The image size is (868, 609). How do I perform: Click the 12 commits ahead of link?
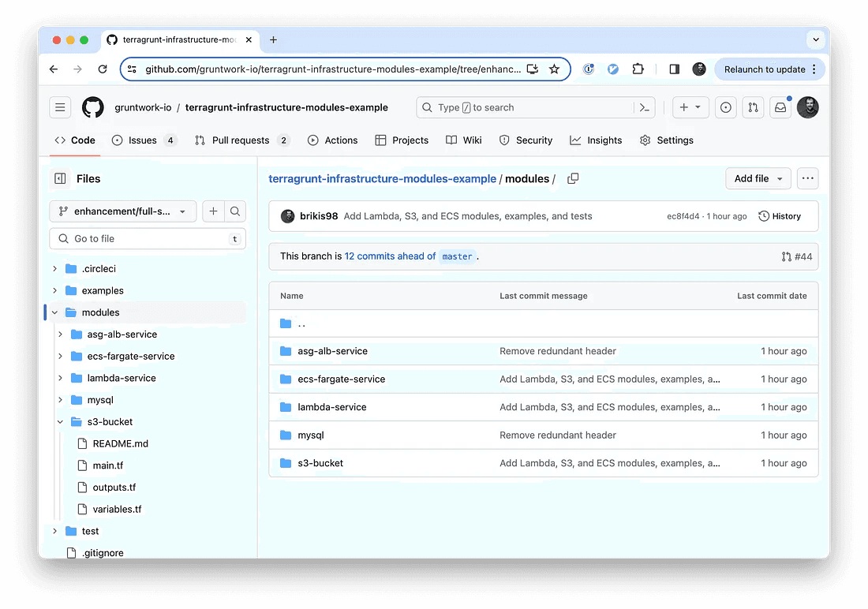(391, 256)
